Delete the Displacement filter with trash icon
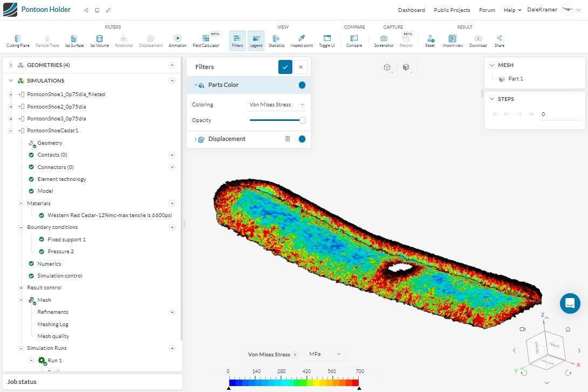This screenshot has width=588, height=392. (x=288, y=139)
